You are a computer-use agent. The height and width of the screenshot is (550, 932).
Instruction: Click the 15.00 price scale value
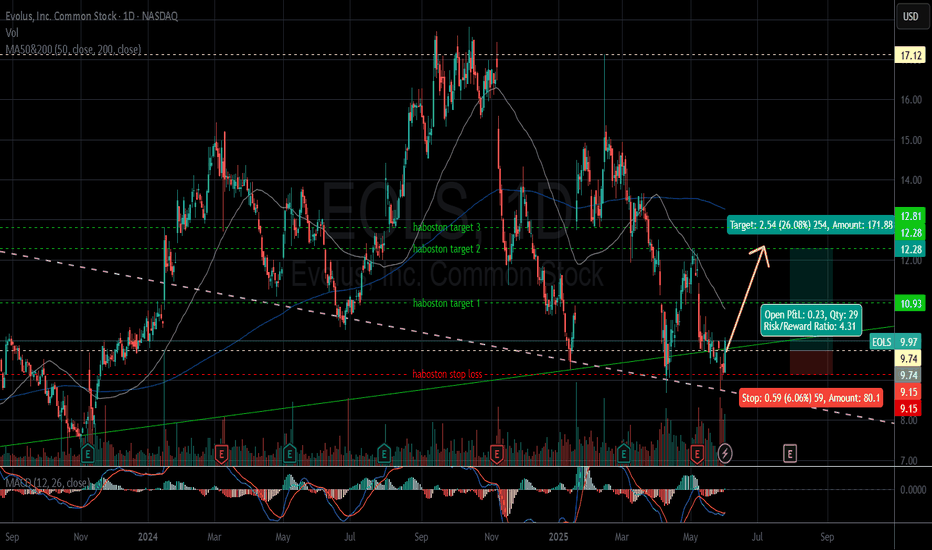(x=911, y=140)
